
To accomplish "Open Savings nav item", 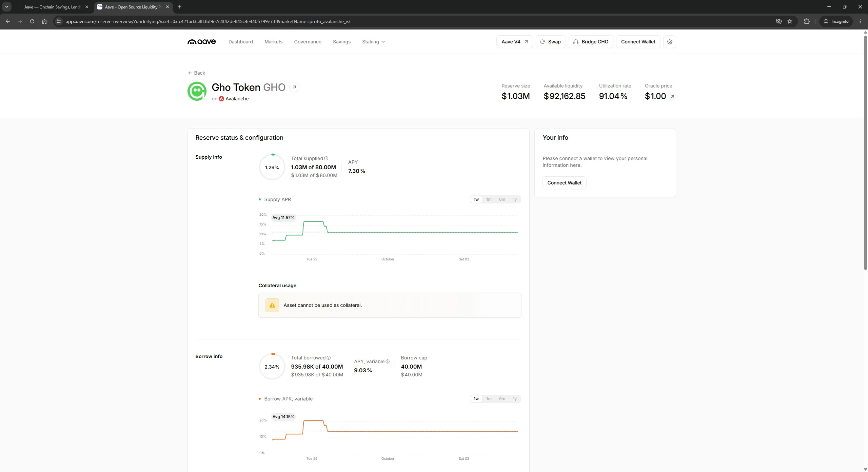I will (x=341, y=42).
